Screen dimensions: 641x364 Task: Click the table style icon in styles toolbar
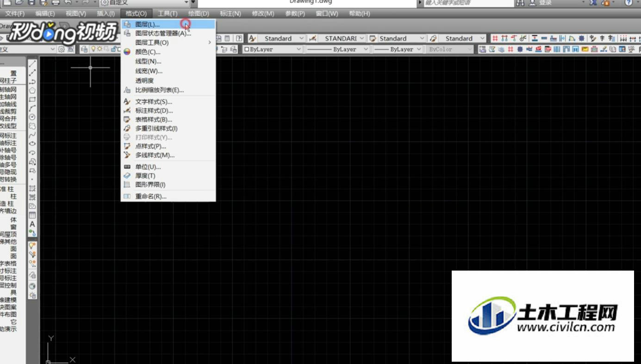click(373, 38)
